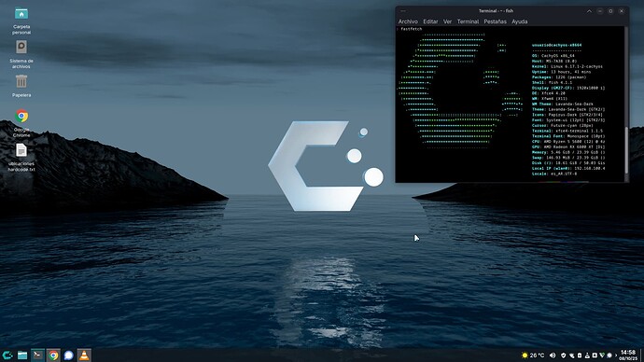The width and height of the screenshot is (644, 362).
Task: Click the Swap usage line in fastfetch output
Action: (x=568, y=158)
